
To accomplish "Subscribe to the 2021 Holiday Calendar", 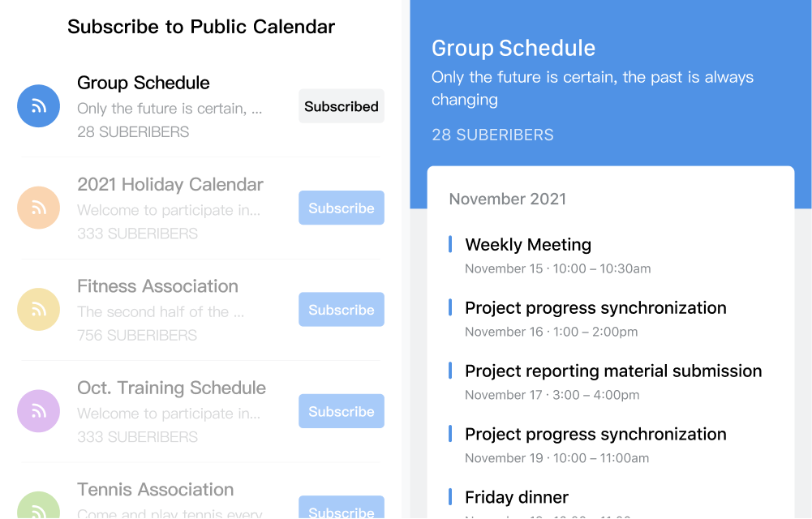I will (342, 208).
